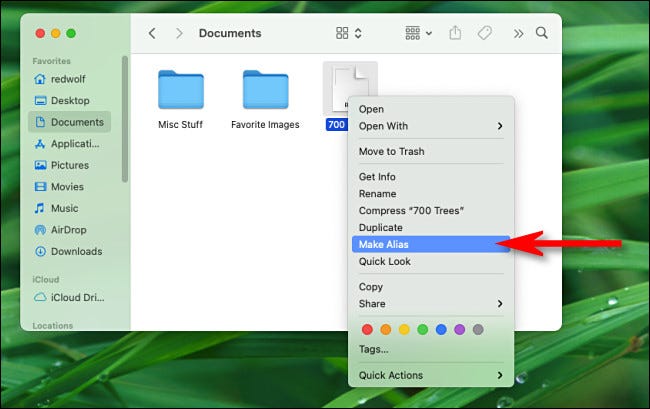Click the sidebar scrollbar
Viewport: 650px width, 409px height.
pyautogui.click(x=125, y=120)
